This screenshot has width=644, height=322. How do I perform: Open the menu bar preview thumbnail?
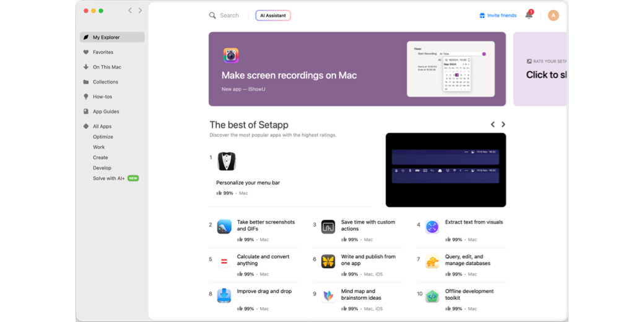(x=446, y=170)
